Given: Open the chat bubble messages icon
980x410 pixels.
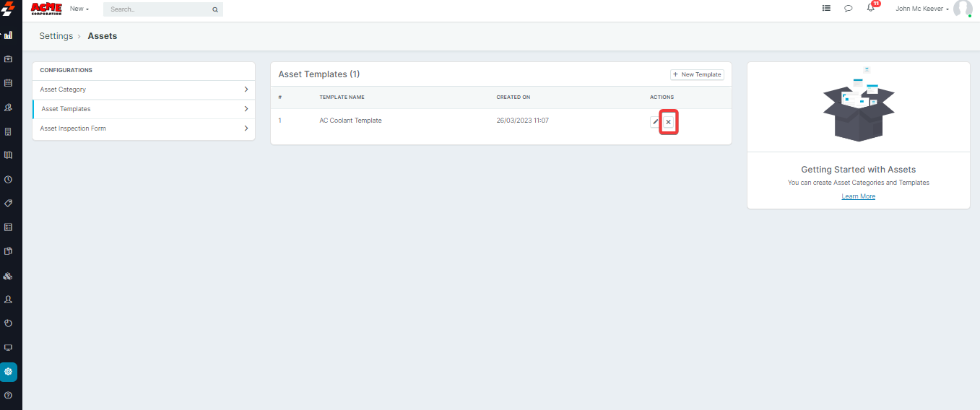Looking at the screenshot, I should pyautogui.click(x=849, y=9).
